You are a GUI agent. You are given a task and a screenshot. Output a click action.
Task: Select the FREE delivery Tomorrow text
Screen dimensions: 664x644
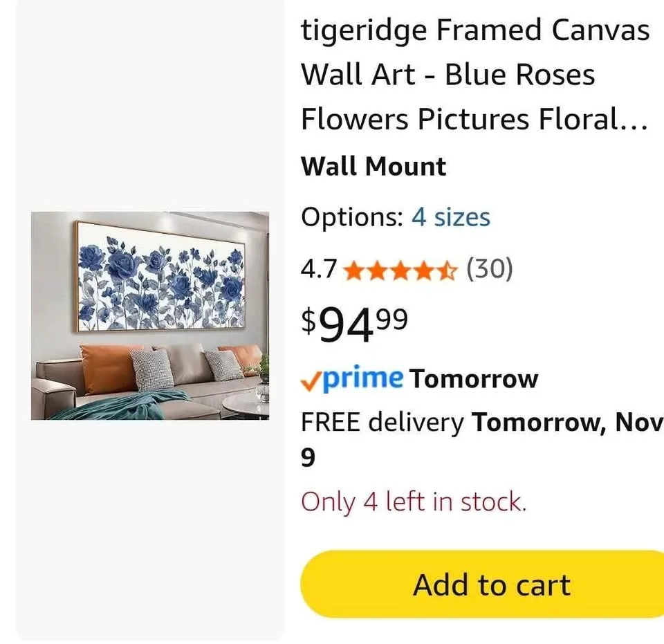477,423
